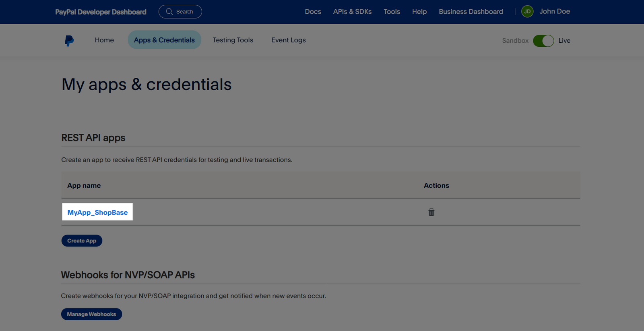Click the Live label beside the switch

click(x=564, y=41)
